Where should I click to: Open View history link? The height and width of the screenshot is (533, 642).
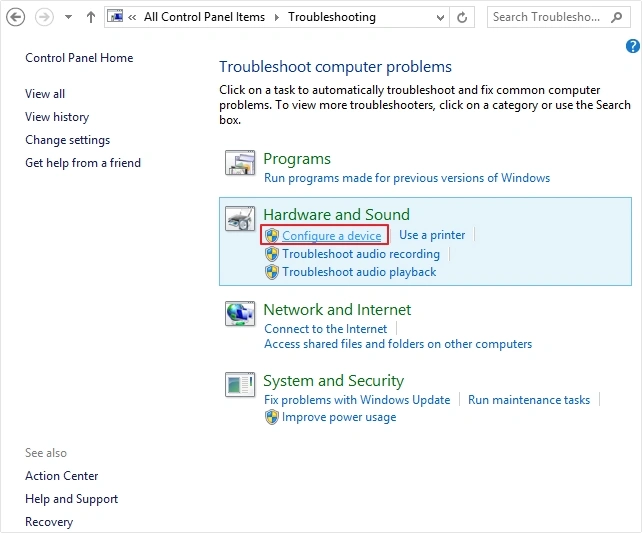click(x=57, y=117)
